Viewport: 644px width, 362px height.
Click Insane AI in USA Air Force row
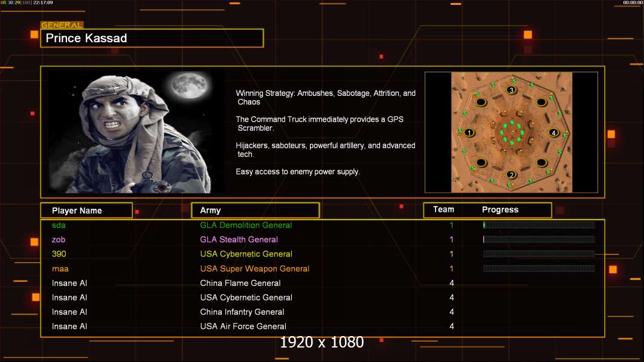tap(69, 326)
